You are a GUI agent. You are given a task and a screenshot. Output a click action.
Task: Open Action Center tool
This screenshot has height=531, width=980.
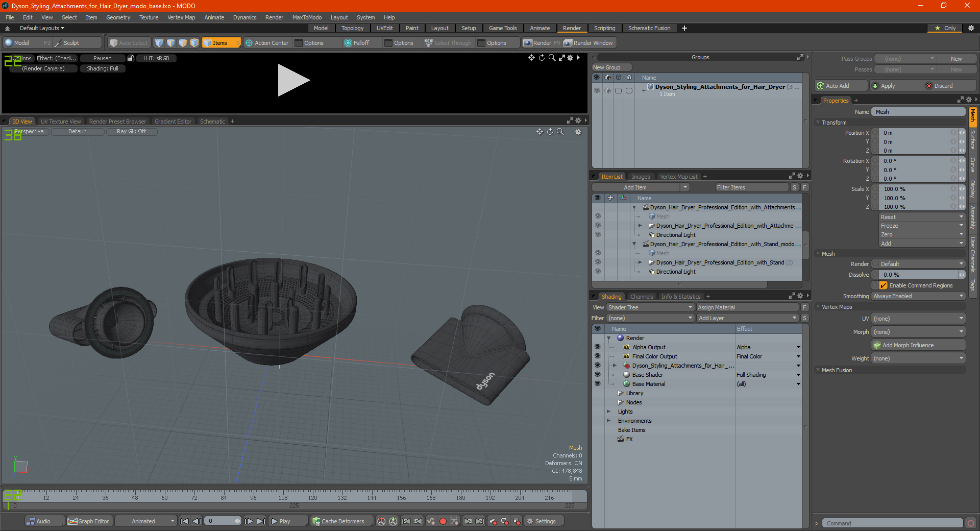coord(266,43)
